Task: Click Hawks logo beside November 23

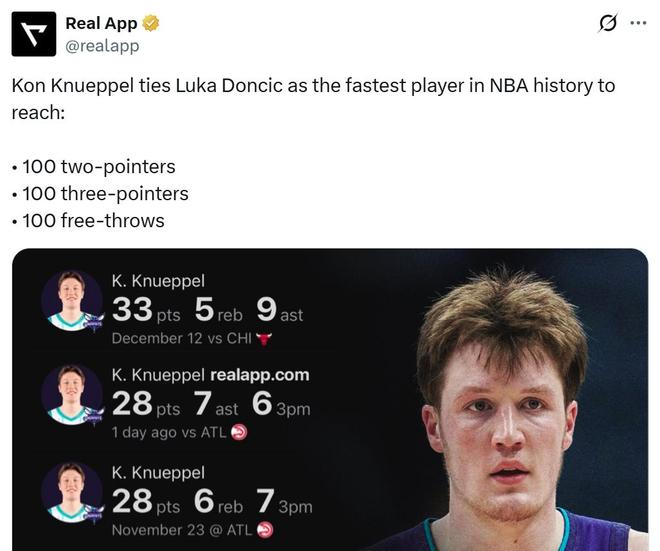Action: [x=265, y=530]
